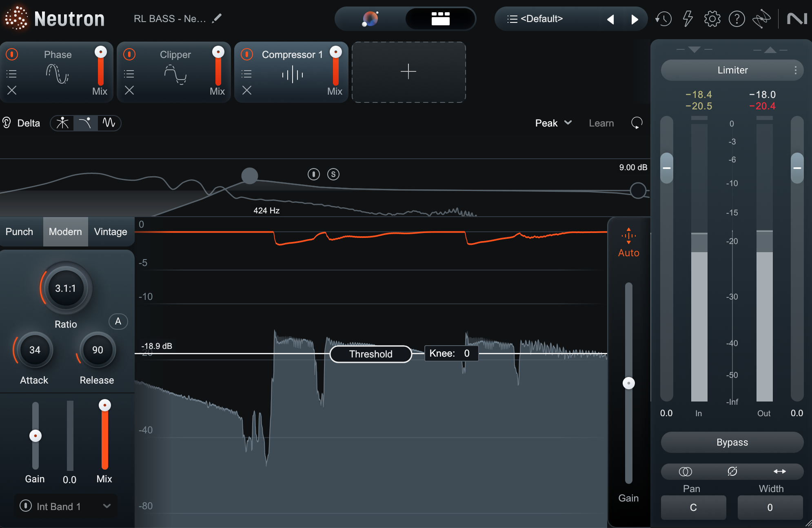The height and width of the screenshot is (528, 812).
Task: Click the Native Instruments logo
Action: [x=797, y=19]
